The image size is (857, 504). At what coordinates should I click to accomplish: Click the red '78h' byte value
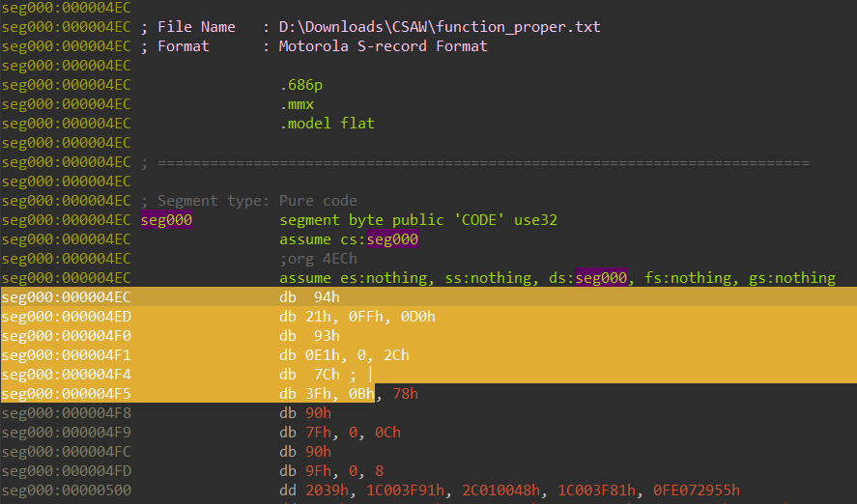pos(406,394)
